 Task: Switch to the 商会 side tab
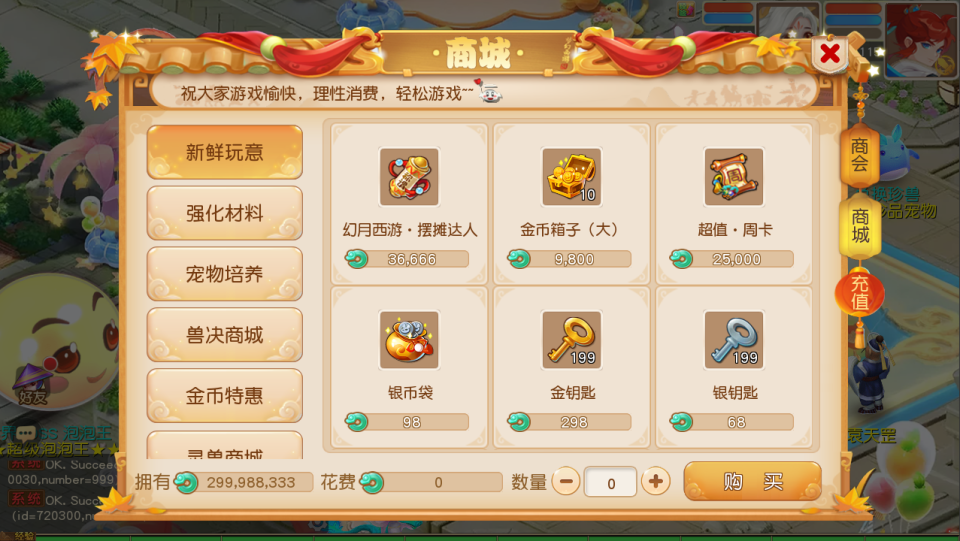click(860, 154)
